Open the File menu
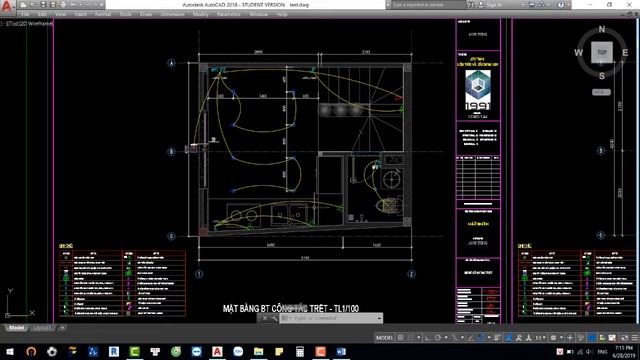The width and height of the screenshot is (640, 360). tap(25, 14)
